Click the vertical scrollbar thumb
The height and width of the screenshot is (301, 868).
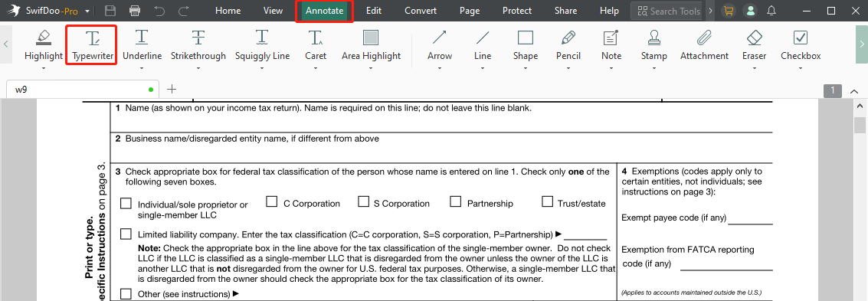(859, 125)
